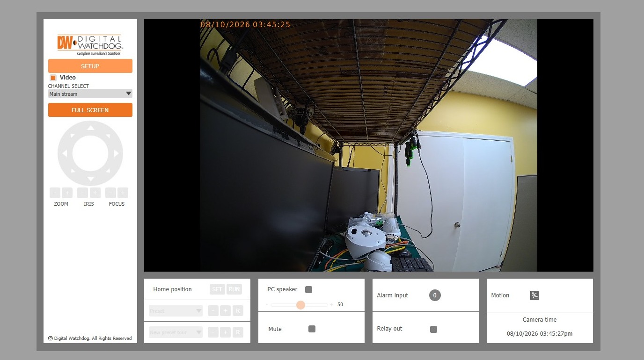644x360 pixels.
Task: Open iris with IRIS plus button
Action: pyautogui.click(x=95, y=193)
